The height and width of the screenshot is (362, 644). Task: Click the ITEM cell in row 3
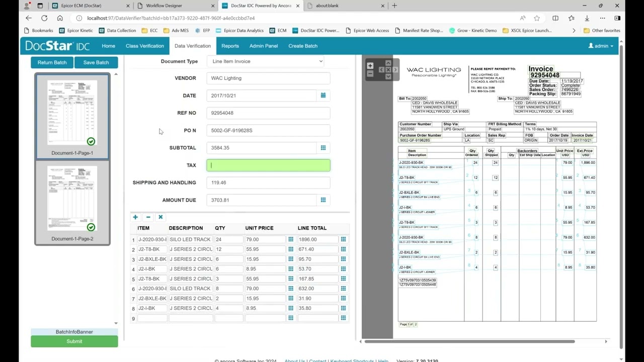tap(152, 259)
